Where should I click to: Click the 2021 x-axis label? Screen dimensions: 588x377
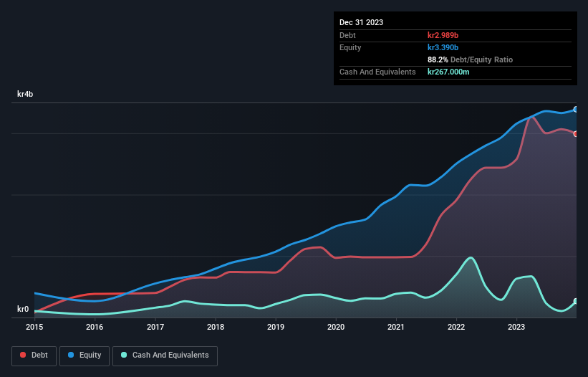[396, 327]
